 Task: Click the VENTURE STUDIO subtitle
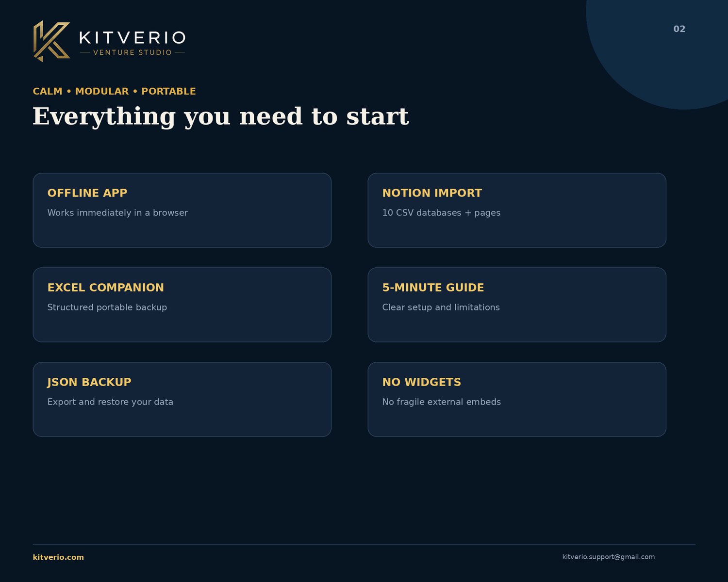[132, 52]
